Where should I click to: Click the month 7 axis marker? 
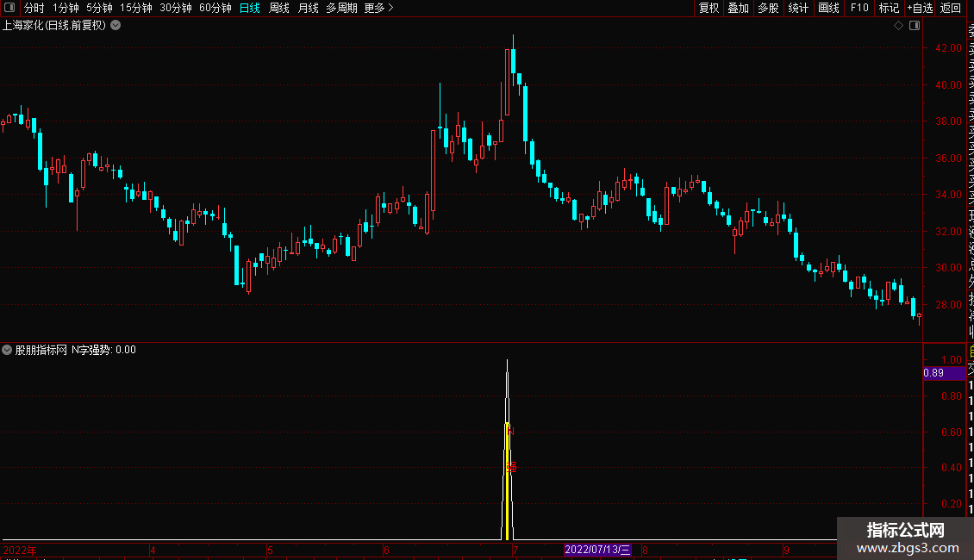[x=515, y=550]
